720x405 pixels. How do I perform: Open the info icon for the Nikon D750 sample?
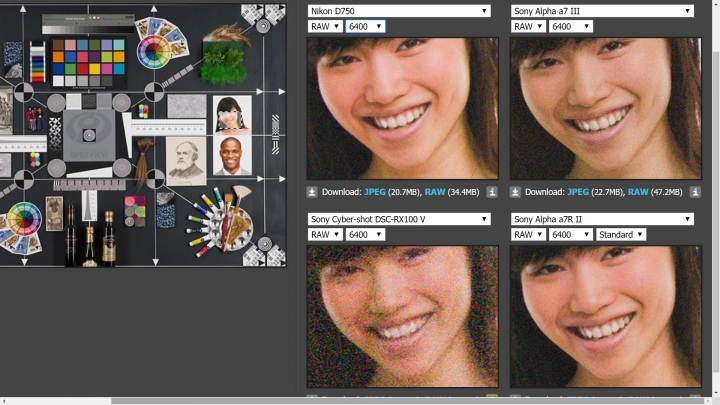point(492,192)
